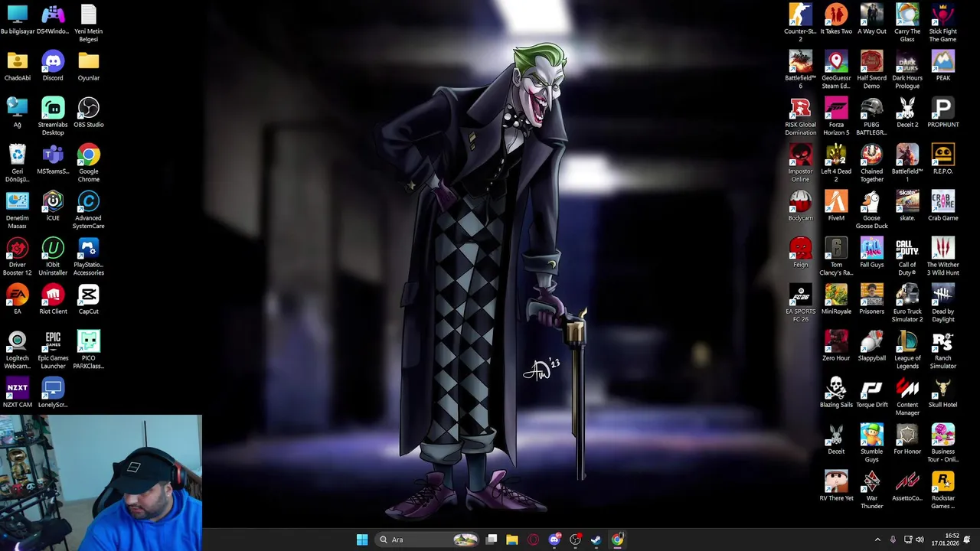Select the R.E.P.O. game icon

942,160
